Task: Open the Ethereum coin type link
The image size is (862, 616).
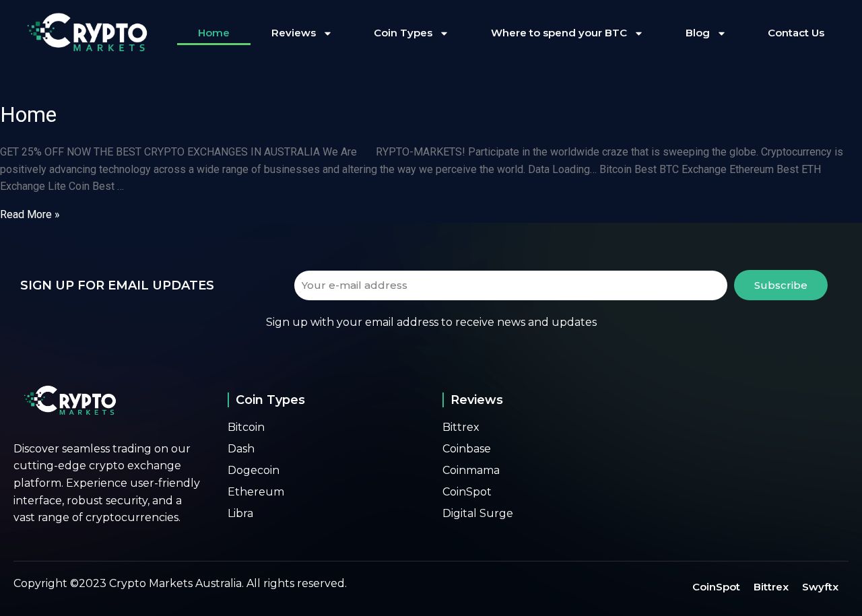Action: coord(256,492)
